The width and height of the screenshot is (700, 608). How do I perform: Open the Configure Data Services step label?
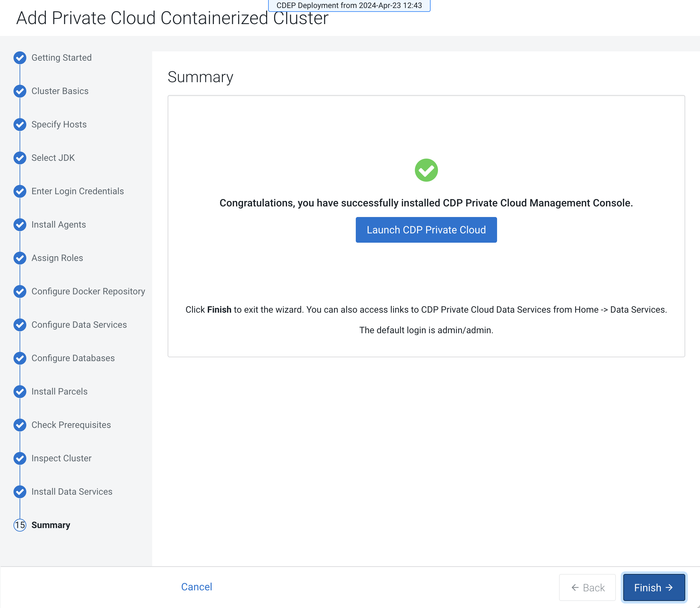79,325
